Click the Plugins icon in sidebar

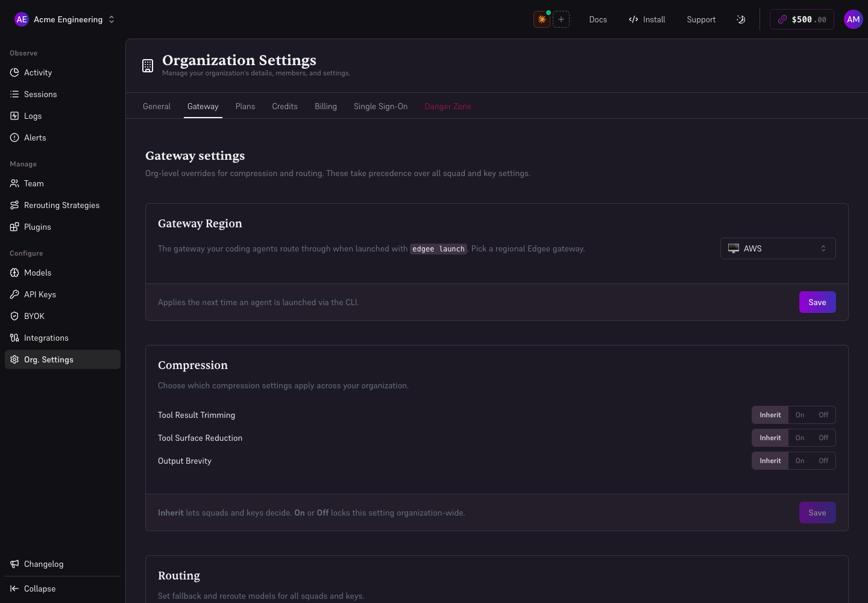tap(14, 227)
